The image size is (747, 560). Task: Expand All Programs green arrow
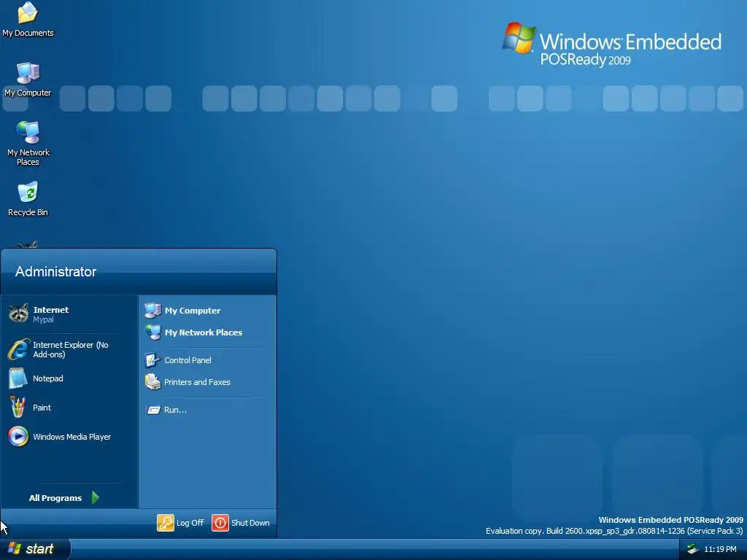(96, 497)
